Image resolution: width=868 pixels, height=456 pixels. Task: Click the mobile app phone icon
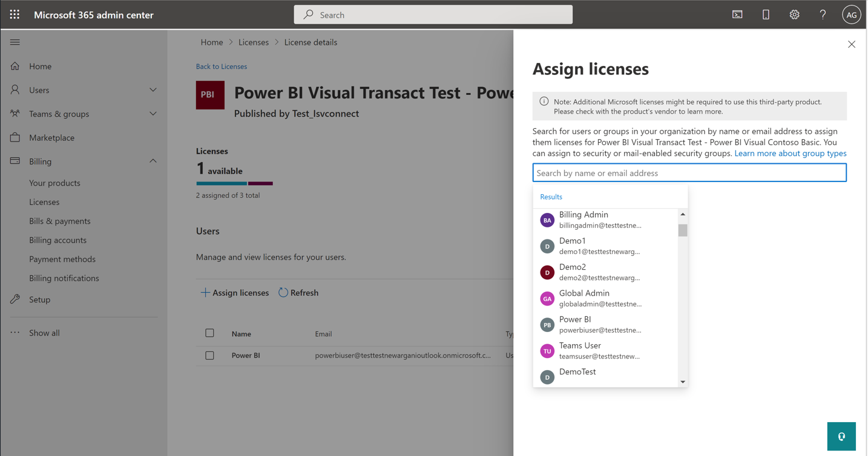coord(766,15)
